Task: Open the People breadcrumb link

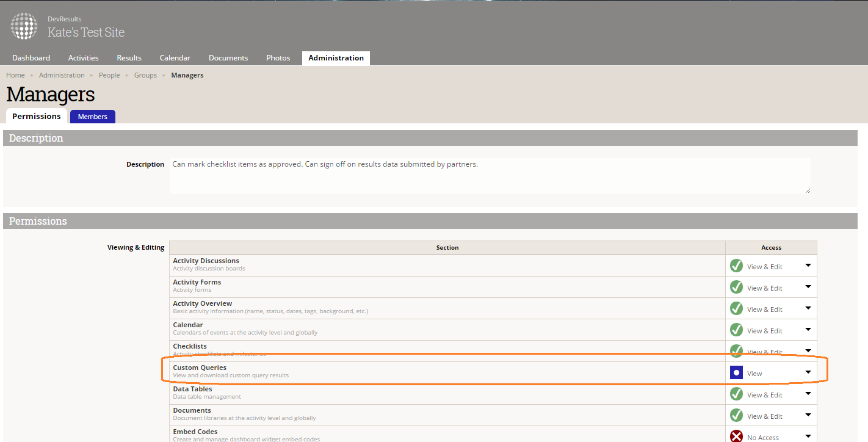Action: click(x=109, y=75)
